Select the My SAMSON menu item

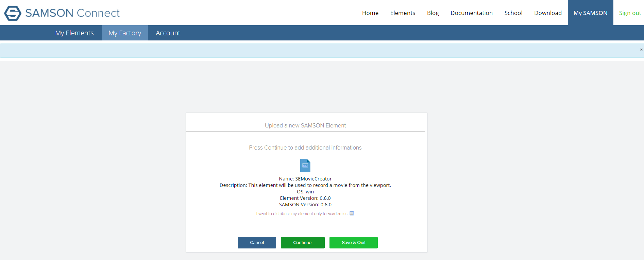[590, 13]
